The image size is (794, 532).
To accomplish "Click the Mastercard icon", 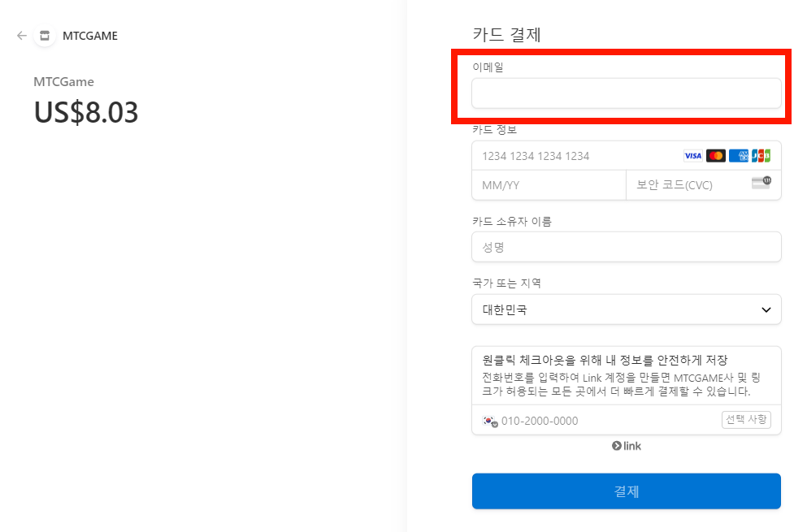I will (716, 155).
